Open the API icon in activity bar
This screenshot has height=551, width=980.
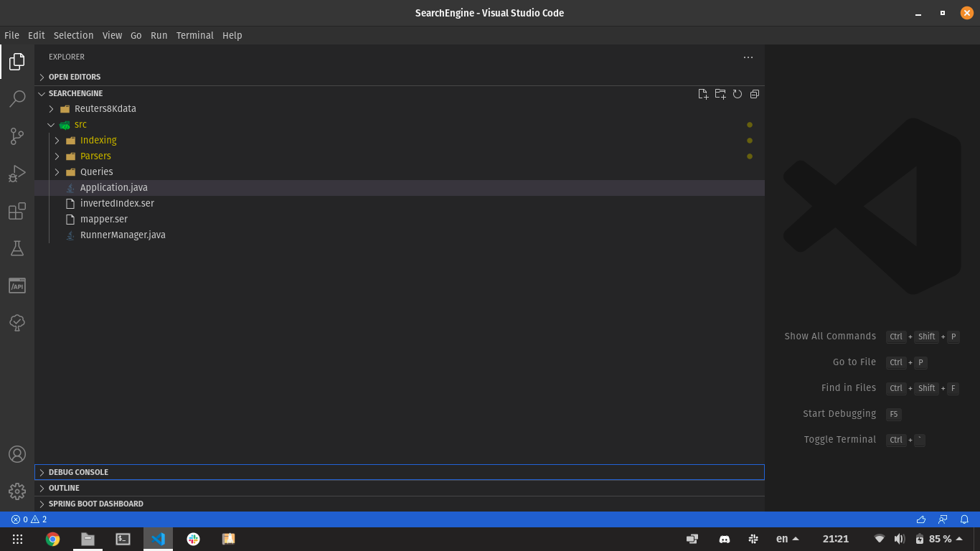pos(17,286)
